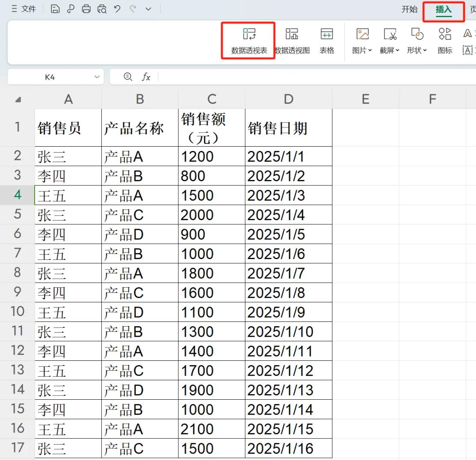Click cell with date 2025/1/11

289,351
